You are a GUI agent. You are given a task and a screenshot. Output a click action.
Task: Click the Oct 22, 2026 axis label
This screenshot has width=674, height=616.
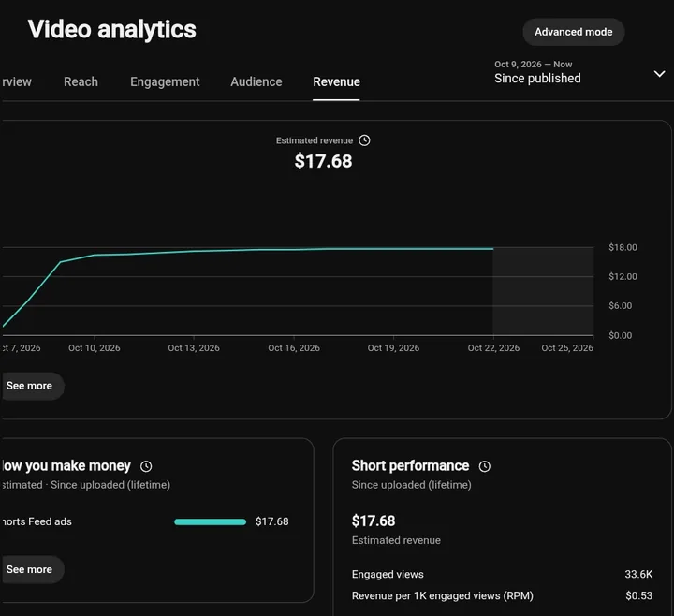point(493,347)
